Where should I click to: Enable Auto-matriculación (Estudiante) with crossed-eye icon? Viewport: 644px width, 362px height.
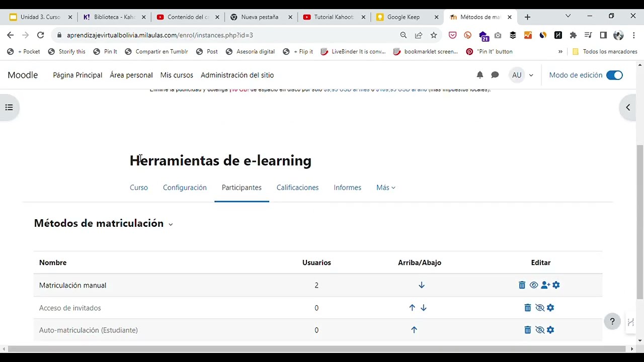(540, 330)
